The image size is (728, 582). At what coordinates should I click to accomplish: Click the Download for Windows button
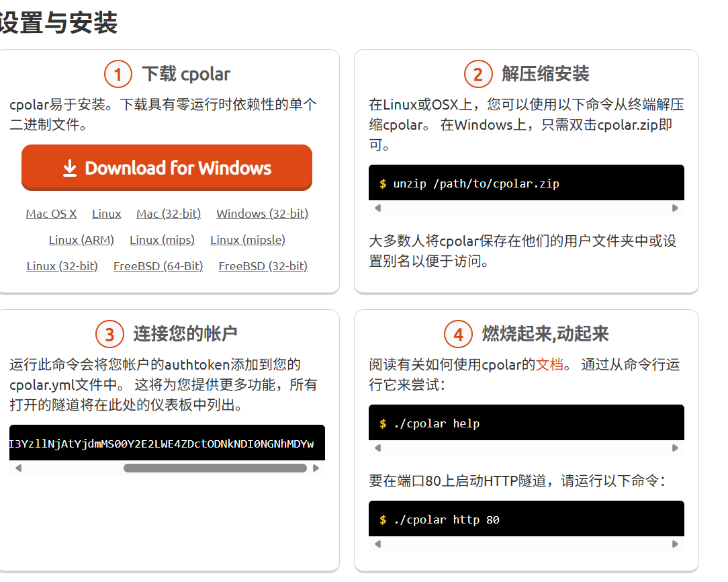click(x=167, y=167)
